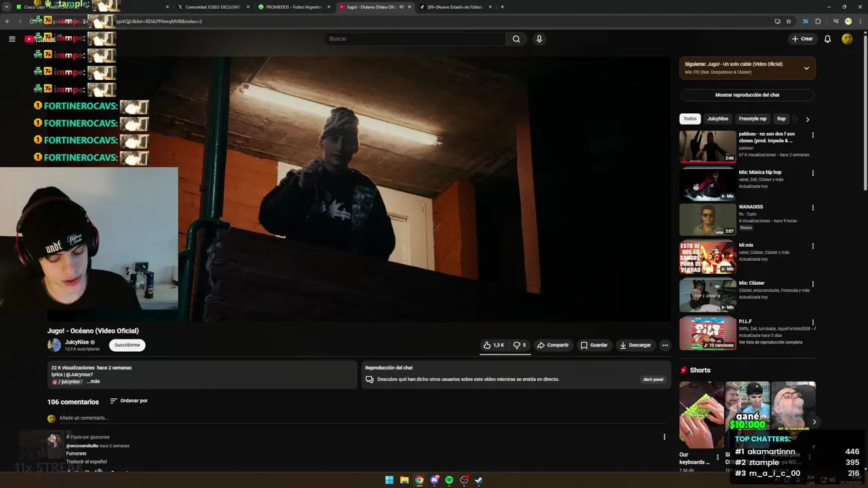The image size is (868, 488).
Task: Select the Todos filter chip
Action: pyautogui.click(x=690, y=119)
